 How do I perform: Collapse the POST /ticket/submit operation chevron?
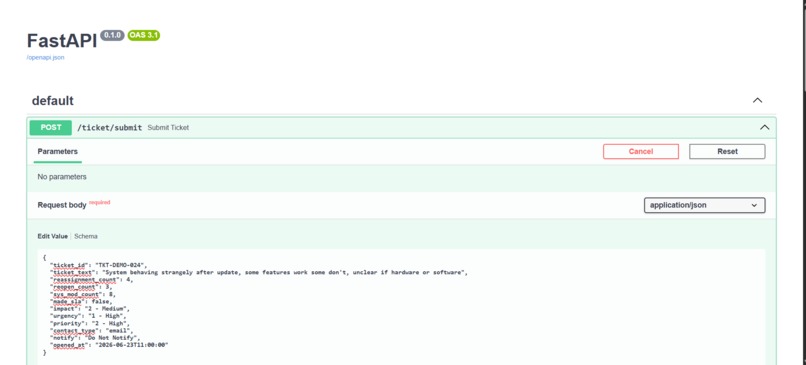pos(764,127)
